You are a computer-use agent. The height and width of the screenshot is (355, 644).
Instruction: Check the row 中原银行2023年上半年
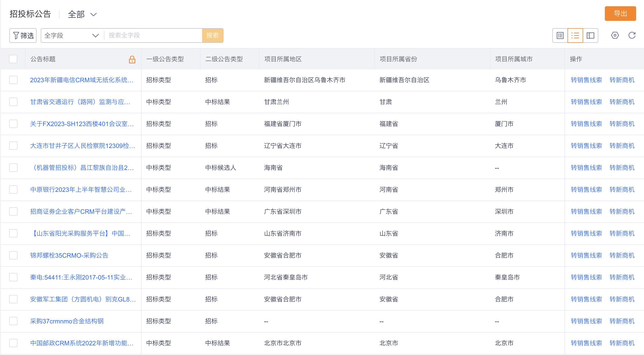coord(13,190)
